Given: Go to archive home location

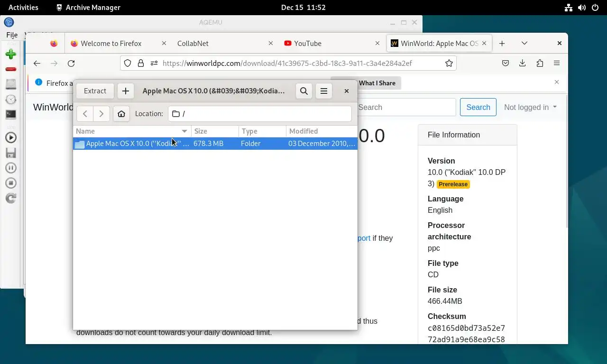Looking at the screenshot, I should coord(121,114).
